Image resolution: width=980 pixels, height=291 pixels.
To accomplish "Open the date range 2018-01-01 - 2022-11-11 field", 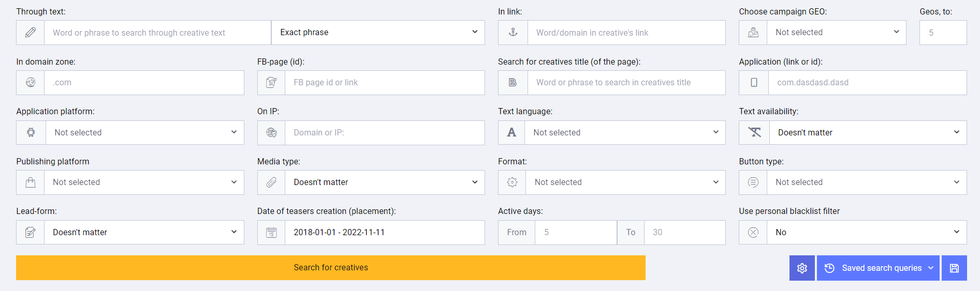I will coord(385,233).
